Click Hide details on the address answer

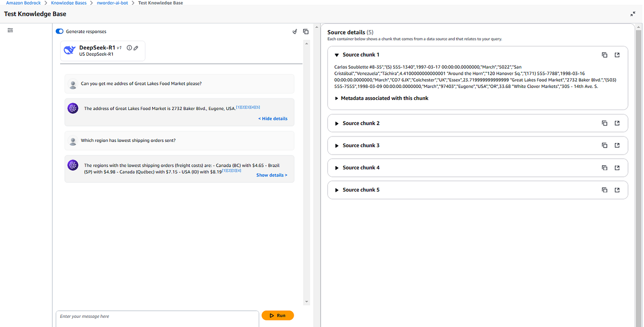pyautogui.click(x=273, y=118)
